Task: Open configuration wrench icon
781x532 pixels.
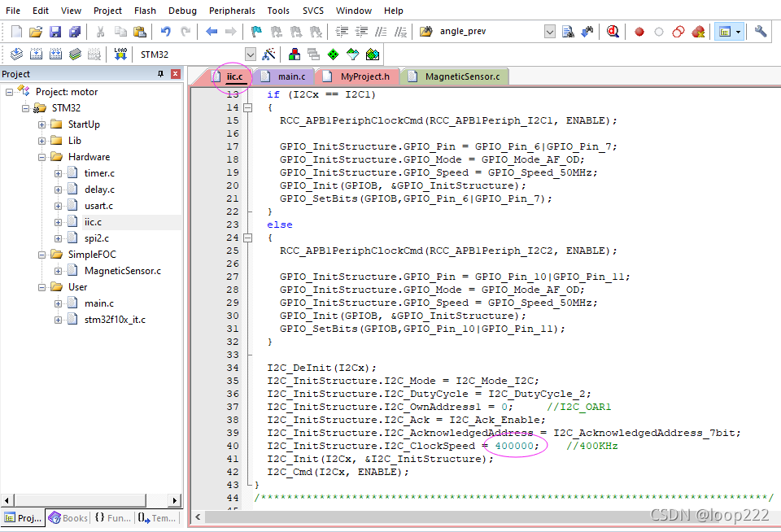Action: coord(760,32)
